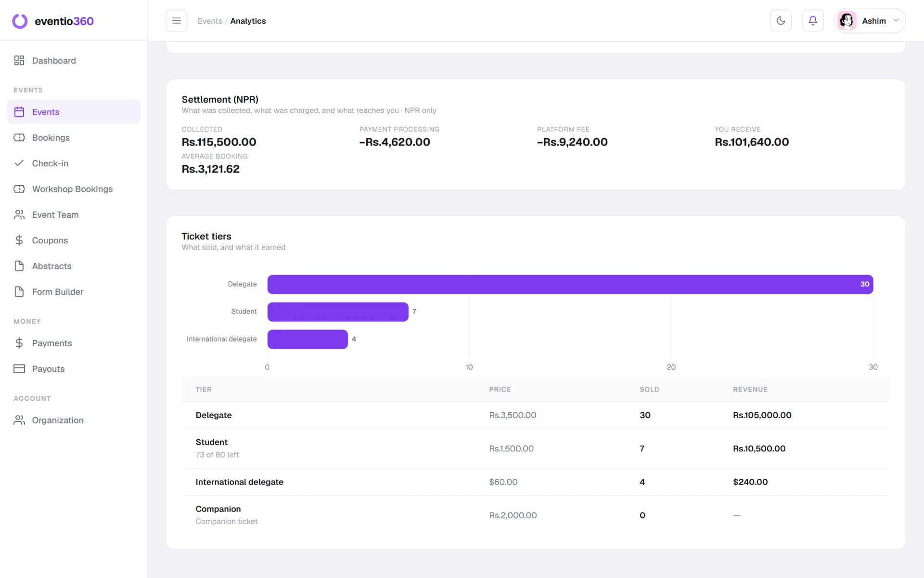The image size is (924, 578).
Task: Switch to dark mode via moon icon
Action: coord(781,21)
